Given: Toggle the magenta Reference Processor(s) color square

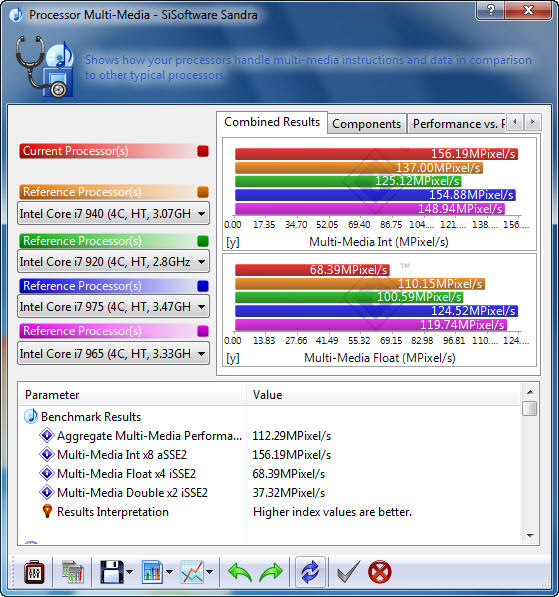Looking at the screenshot, I should 203,331.
